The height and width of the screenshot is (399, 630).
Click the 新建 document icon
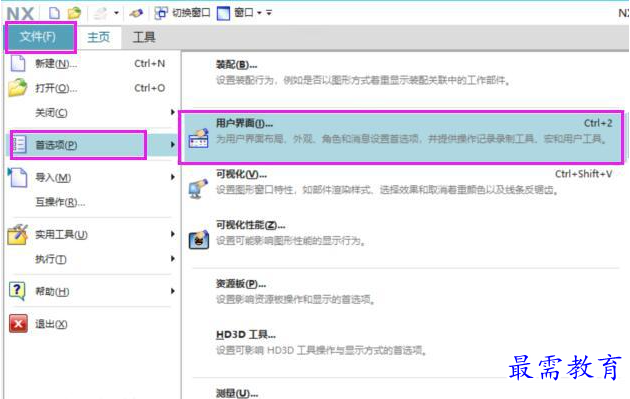[18, 64]
